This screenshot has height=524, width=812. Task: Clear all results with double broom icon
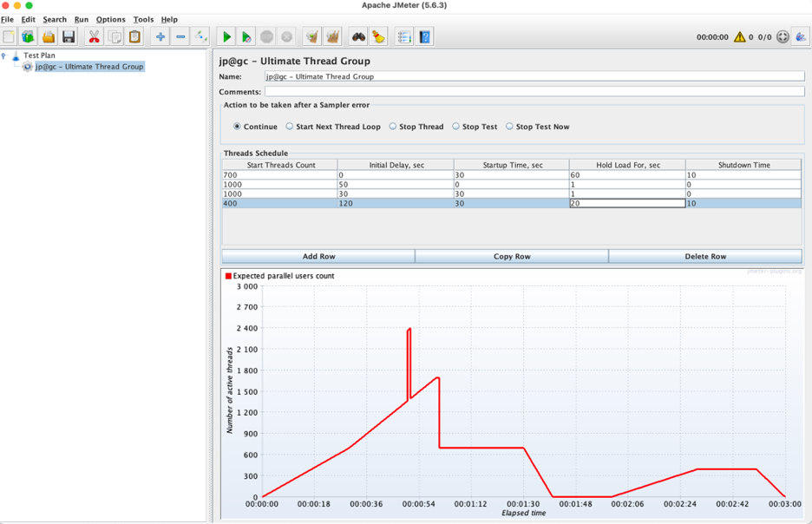tap(332, 36)
